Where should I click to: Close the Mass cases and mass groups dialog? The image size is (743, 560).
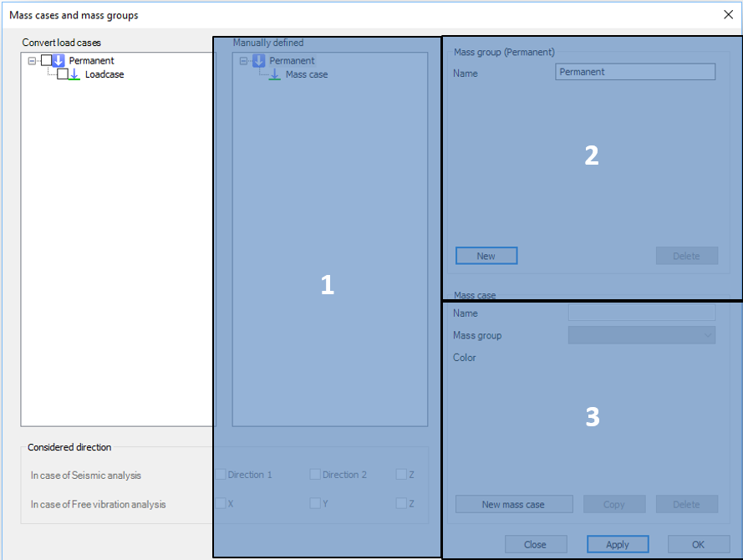[728, 15]
